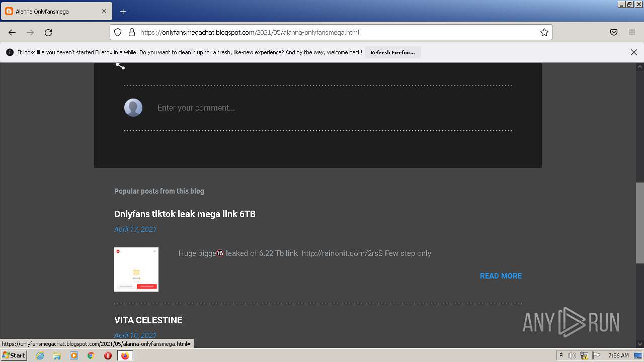Launch Chrome from taskbar

pyautogui.click(x=91, y=355)
